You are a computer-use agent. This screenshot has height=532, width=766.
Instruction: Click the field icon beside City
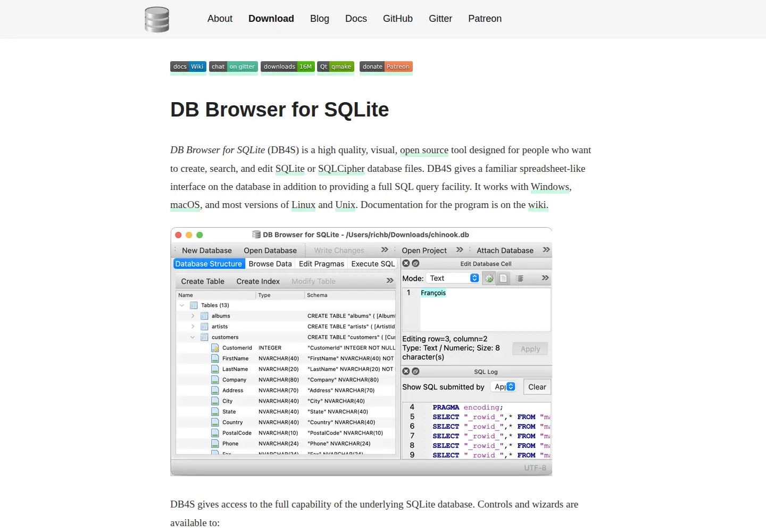tap(215, 401)
